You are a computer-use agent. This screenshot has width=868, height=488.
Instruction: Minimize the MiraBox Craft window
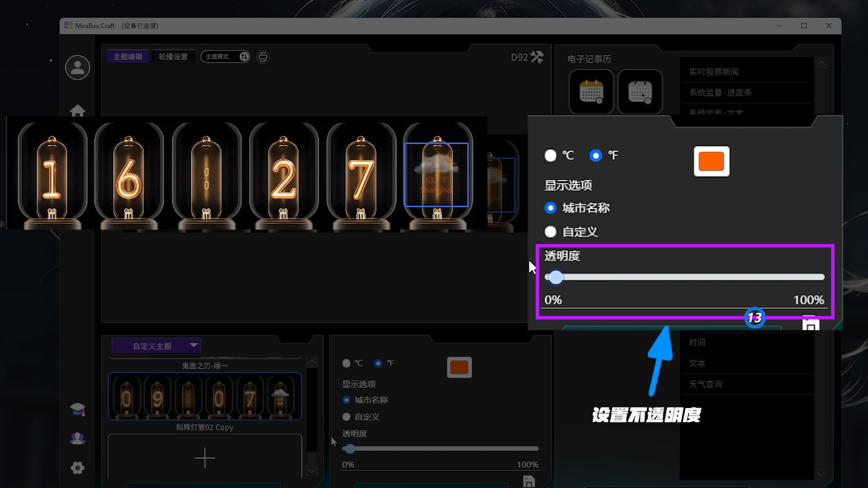coord(779,26)
